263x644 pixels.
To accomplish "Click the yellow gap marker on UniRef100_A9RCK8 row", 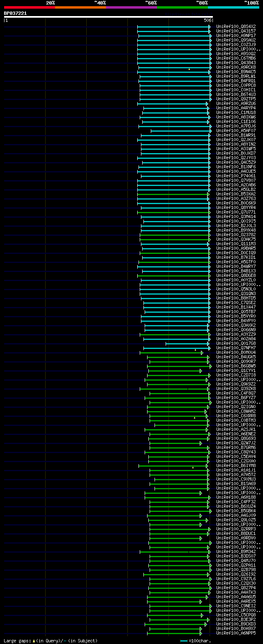I will click(189, 69).
